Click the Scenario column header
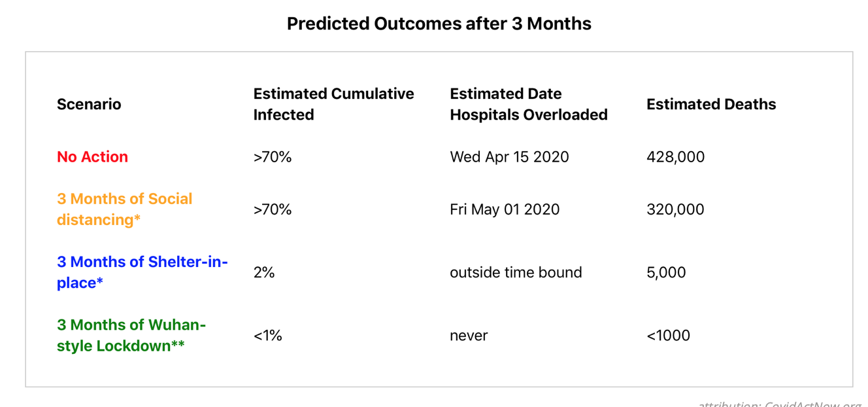The width and height of the screenshot is (868, 407). point(89,104)
